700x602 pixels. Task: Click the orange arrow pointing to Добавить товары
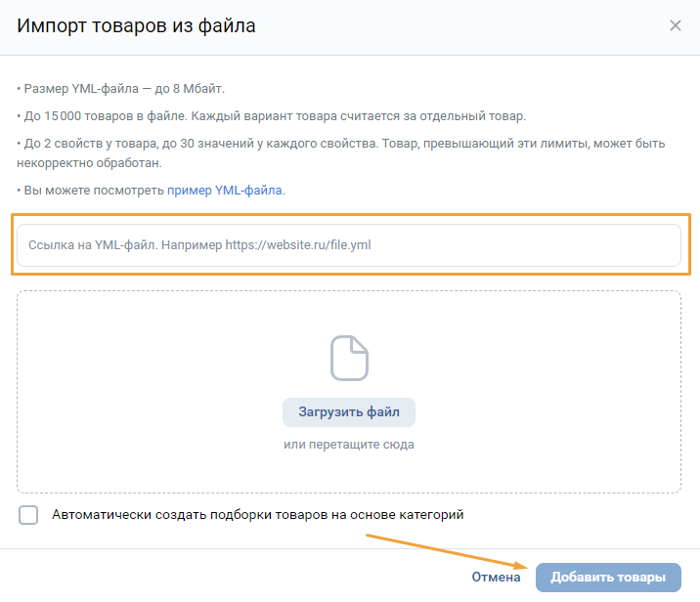442,550
